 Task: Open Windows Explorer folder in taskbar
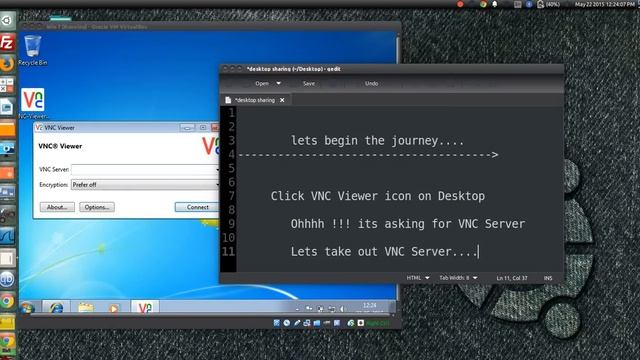pos(86,307)
